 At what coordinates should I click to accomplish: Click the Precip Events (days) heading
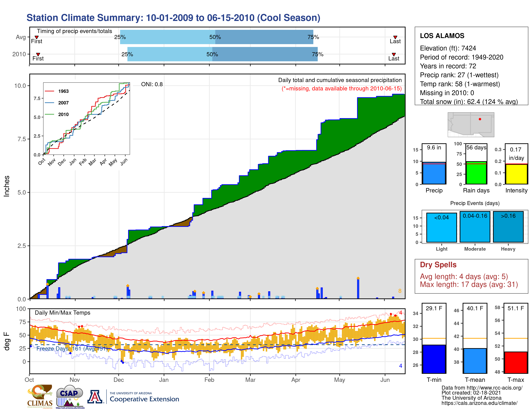(475, 203)
